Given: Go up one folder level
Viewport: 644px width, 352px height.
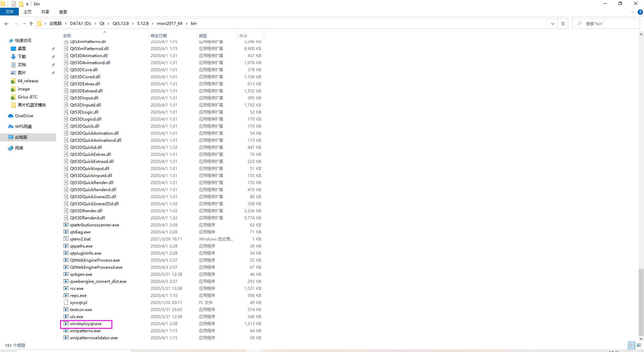Looking at the screenshot, I should pos(31,24).
